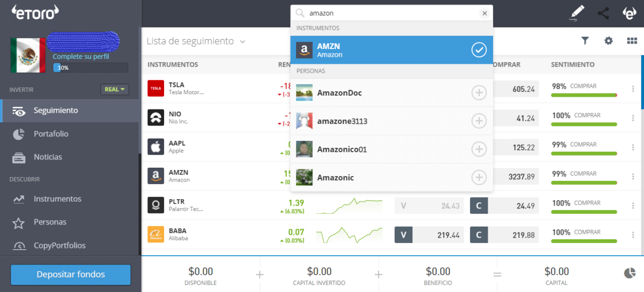Open Noticias in the sidebar
The image size is (644, 292).
point(47,157)
